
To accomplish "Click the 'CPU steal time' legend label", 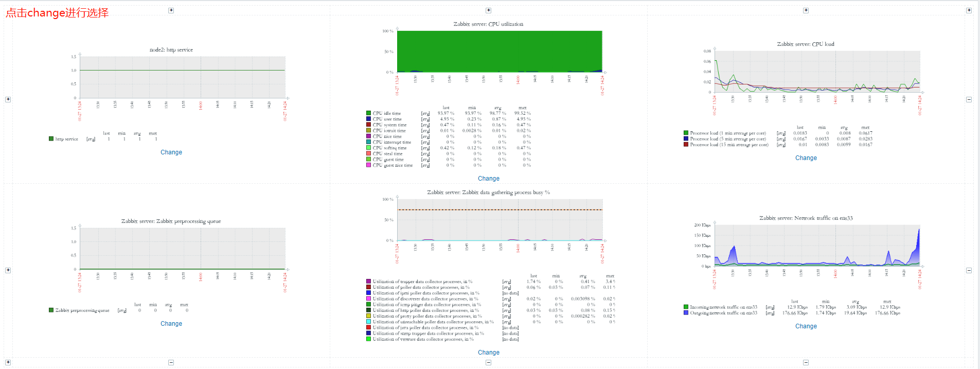I will [x=387, y=153].
